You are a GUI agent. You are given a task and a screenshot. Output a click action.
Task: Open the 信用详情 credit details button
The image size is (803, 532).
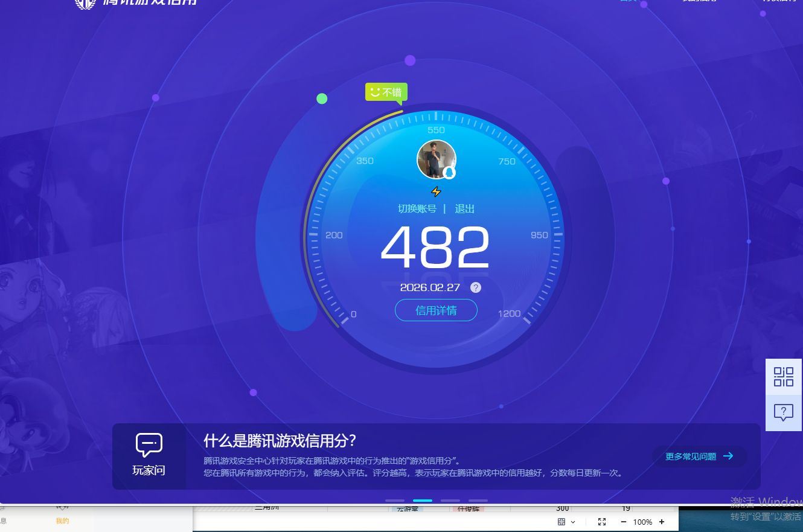[x=436, y=310]
